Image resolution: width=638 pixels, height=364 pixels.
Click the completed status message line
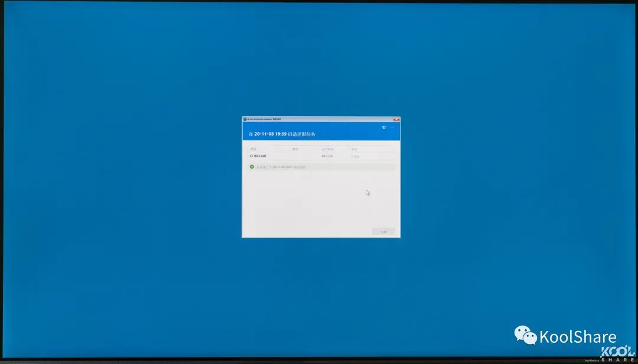tap(321, 167)
